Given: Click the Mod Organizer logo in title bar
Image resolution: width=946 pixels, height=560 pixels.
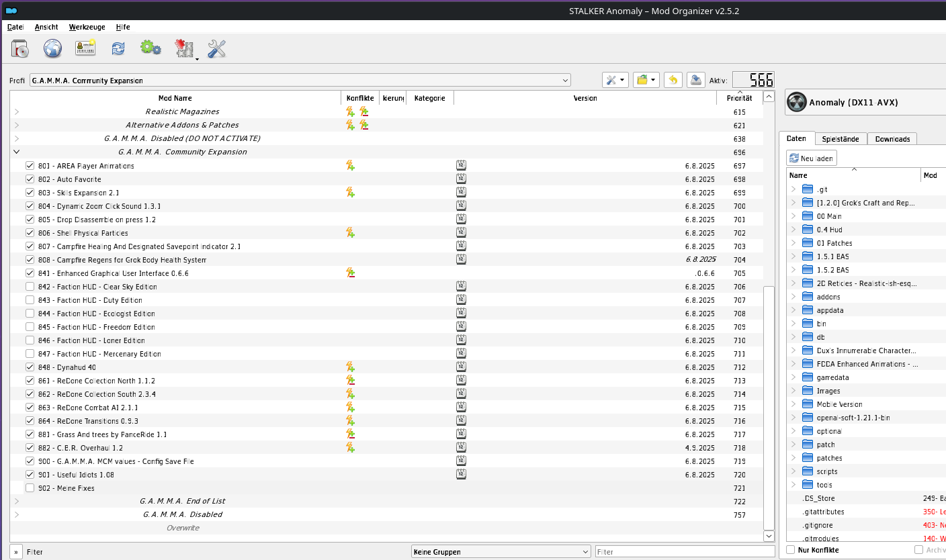Looking at the screenshot, I should point(11,11).
